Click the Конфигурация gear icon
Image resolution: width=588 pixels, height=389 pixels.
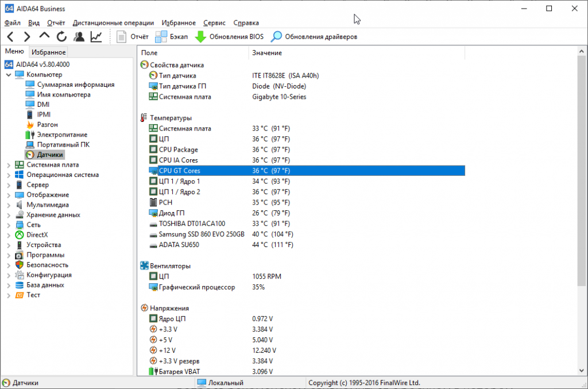[x=20, y=275]
